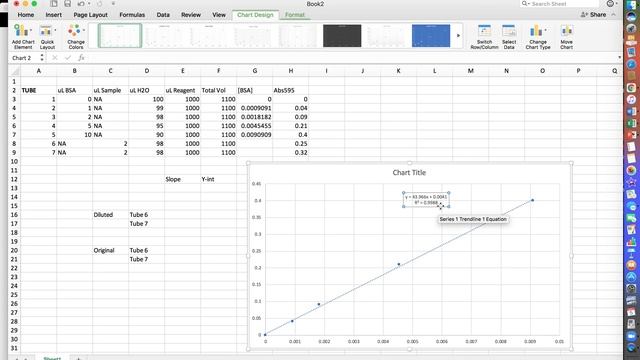Expand the Change Colors dropdown arrow
This screenshot has height=360, width=640.
(x=84, y=30)
